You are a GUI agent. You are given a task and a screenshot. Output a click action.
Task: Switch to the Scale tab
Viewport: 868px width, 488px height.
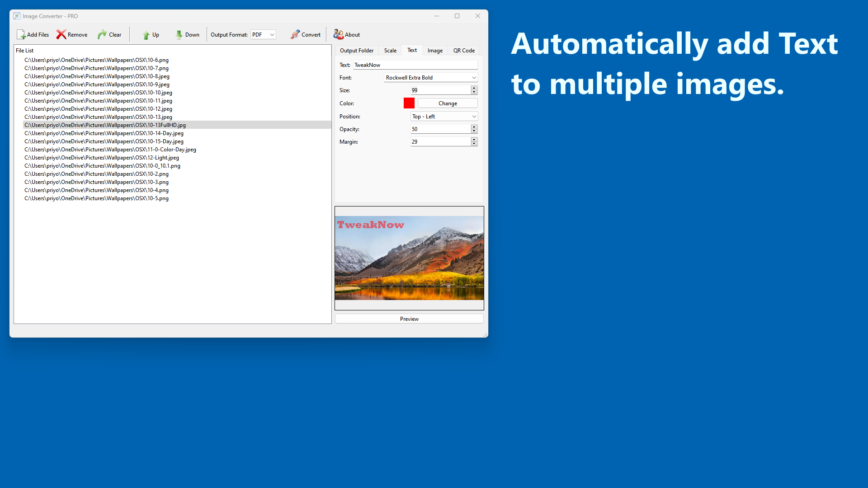(390, 51)
